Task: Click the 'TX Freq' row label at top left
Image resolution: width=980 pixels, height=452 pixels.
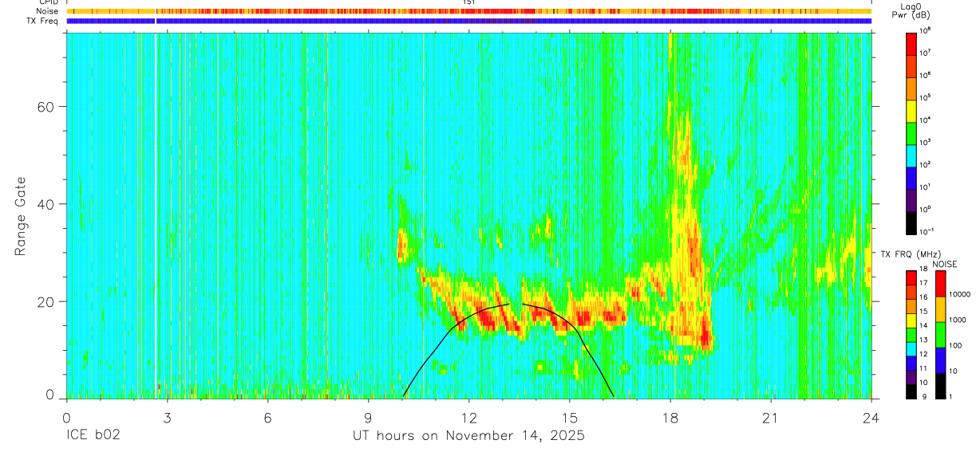Action: [44, 21]
